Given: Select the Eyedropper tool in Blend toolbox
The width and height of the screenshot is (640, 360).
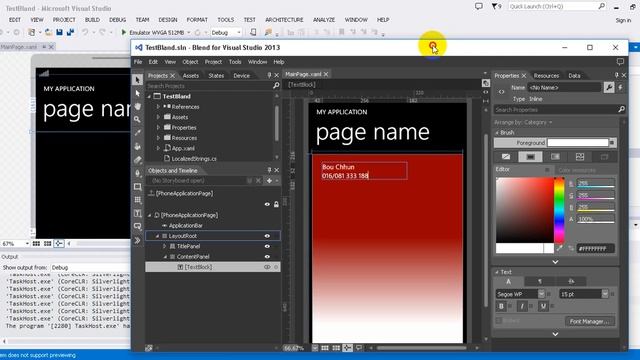Looking at the screenshot, I should pos(138,133).
